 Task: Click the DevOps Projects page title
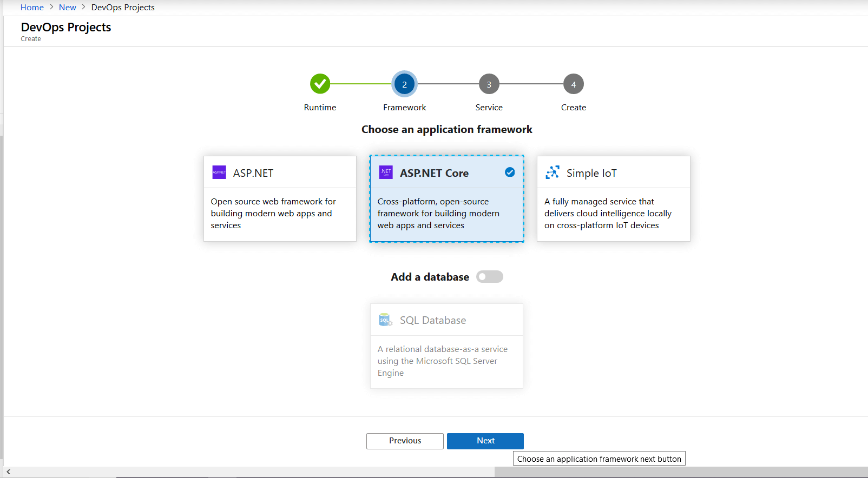click(x=66, y=27)
